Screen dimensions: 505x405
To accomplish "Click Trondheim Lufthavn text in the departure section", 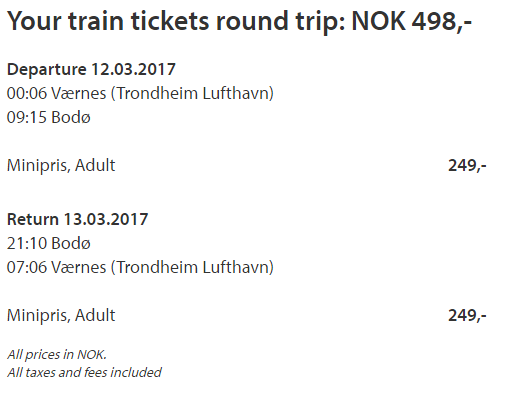I will pyautogui.click(x=195, y=93).
